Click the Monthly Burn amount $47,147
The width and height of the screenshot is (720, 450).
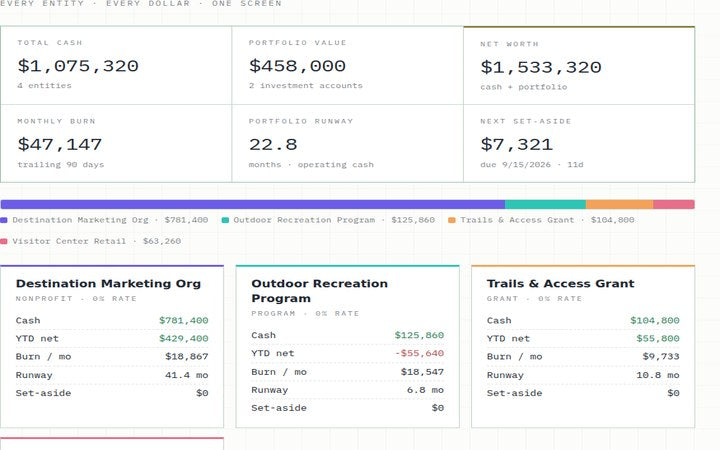click(60, 145)
